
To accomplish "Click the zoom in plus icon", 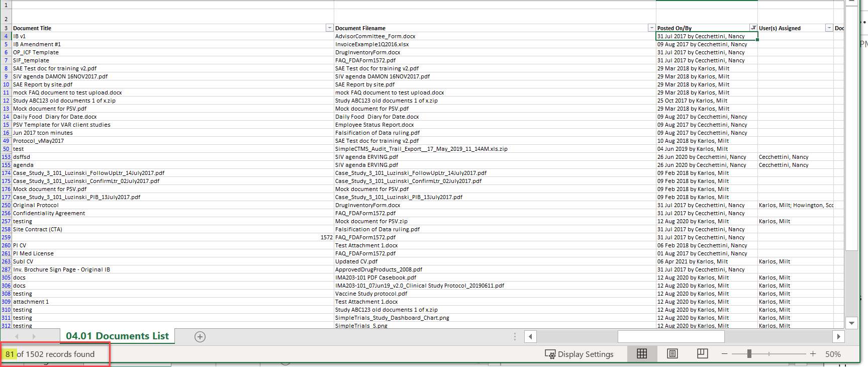I will [x=813, y=354].
